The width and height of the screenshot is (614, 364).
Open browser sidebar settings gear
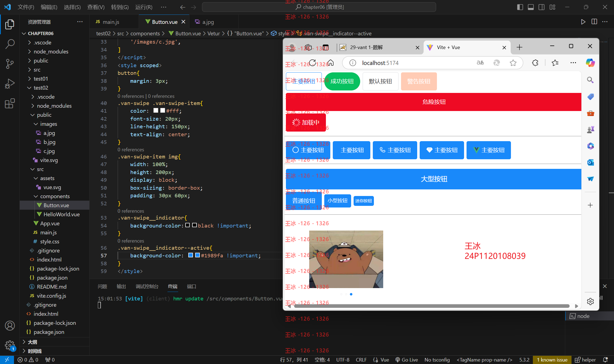(590, 302)
